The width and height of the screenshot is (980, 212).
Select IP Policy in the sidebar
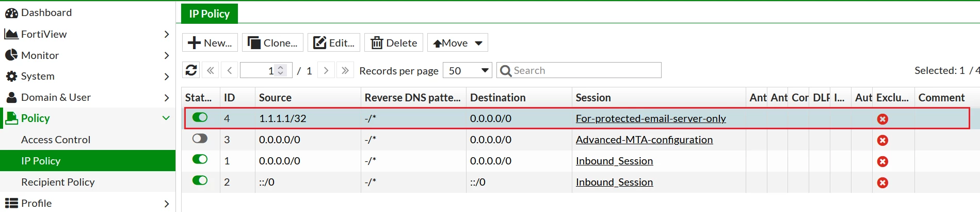[x=88, y=161]
